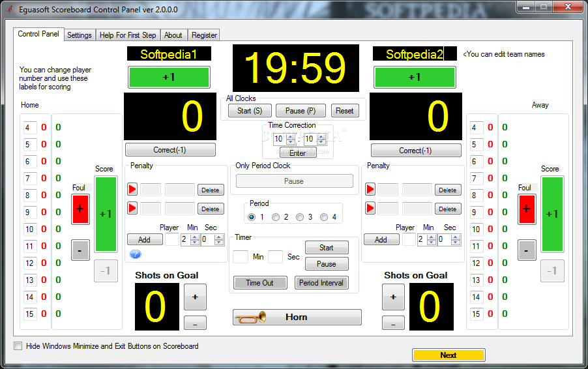Click Time Correction minutes spinner arrows
Image resolution: width=588 pixels, height=369 pixels.
tap(291, 139)
